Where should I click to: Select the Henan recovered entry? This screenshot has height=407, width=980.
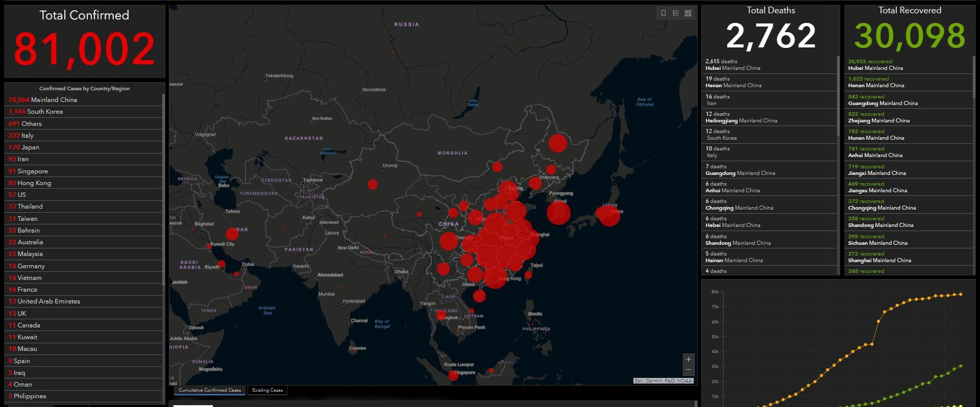909,82
